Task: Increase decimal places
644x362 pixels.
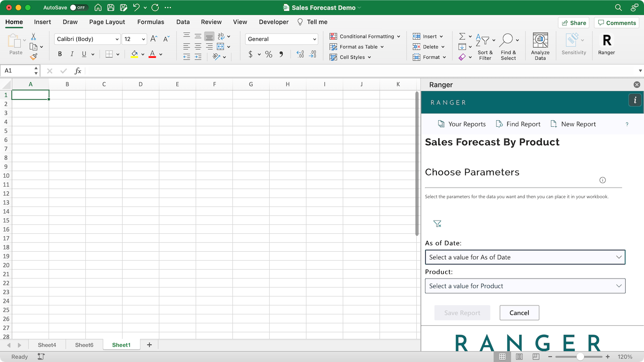Action: (x=300, y=54)
